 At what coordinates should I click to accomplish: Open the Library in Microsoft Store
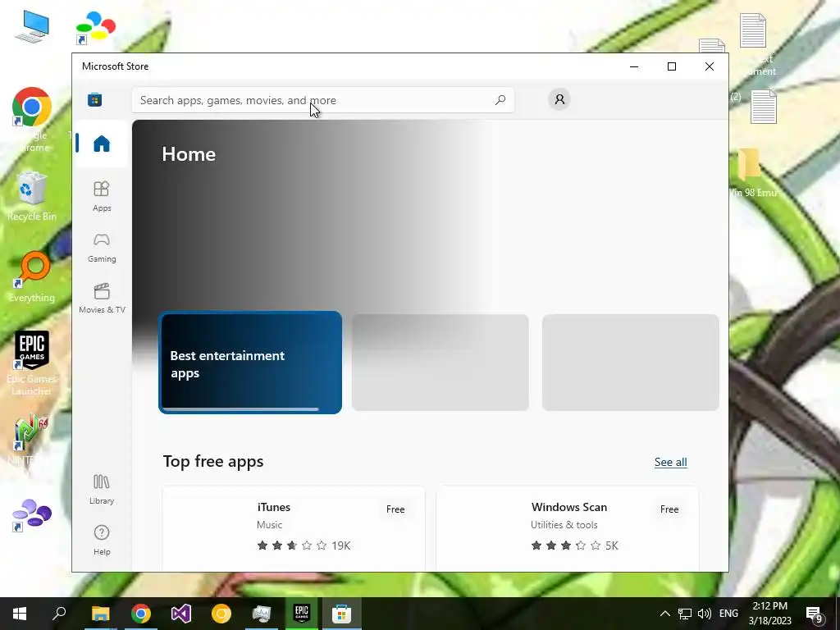[101, 489]
